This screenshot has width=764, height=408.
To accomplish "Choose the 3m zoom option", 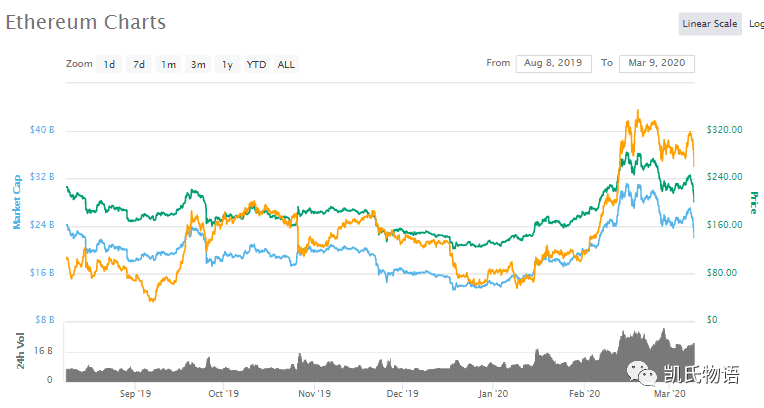I will point(198,64).
